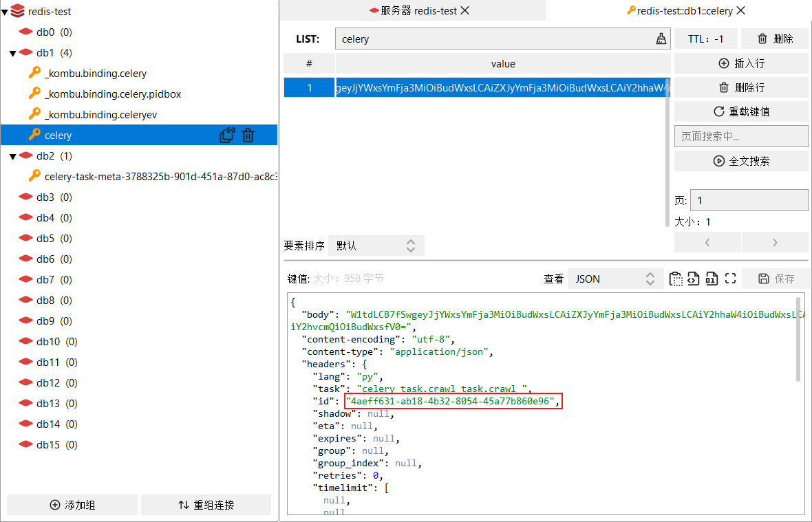Select db10 (0) database
The image size is (812, 522).
(57, 341)
